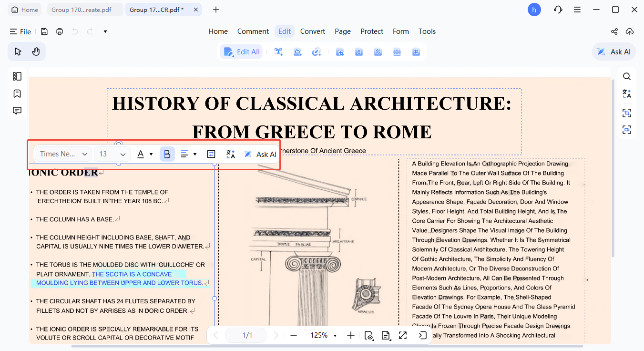
Task: Open the Add Image tool
Action: [297, 52]
